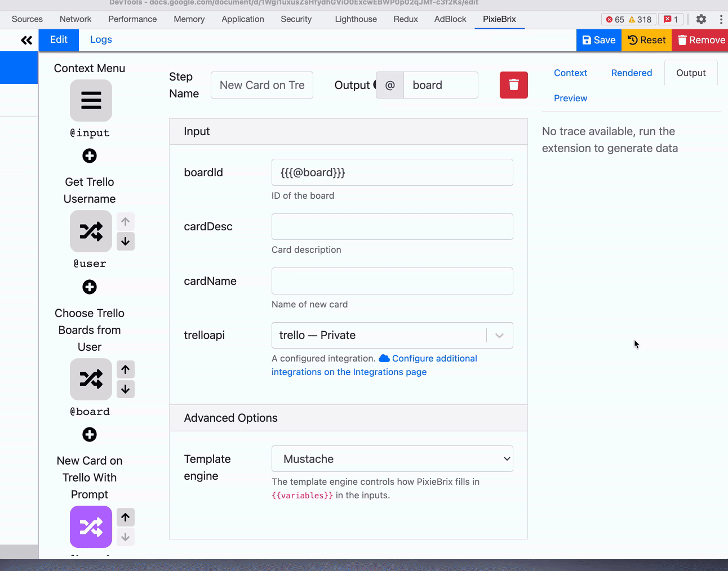
Task: Delete this step with the red trash button
Action: 514,85
